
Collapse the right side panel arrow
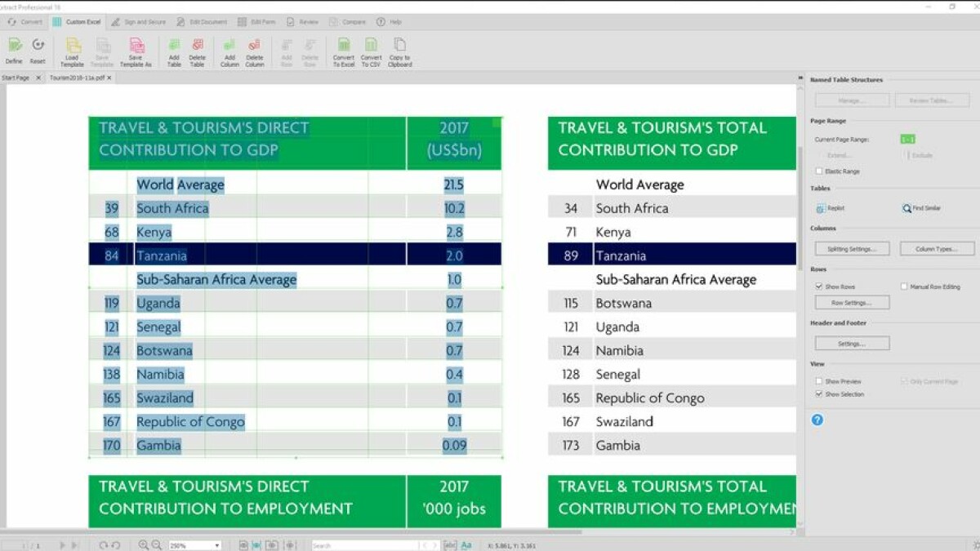pyautogui.click(x=800, y=78)
